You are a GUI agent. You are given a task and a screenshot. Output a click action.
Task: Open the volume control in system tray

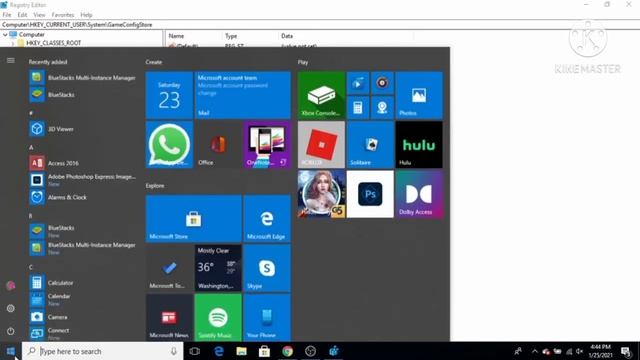tap(579, 351)
